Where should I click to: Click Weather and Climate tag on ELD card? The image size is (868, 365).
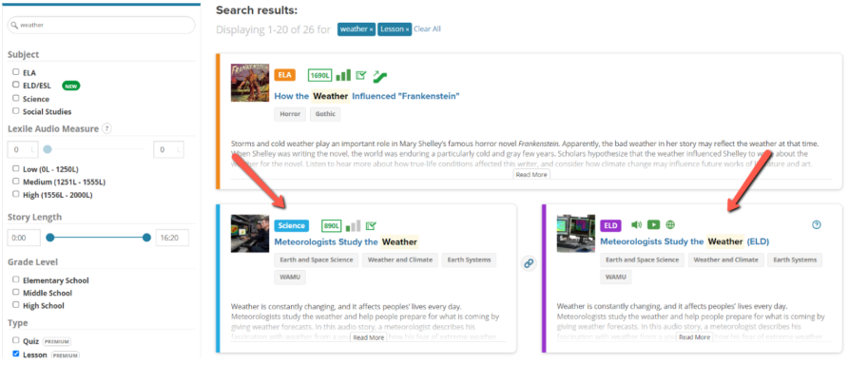pyautogui.click(x=725, y=259)
